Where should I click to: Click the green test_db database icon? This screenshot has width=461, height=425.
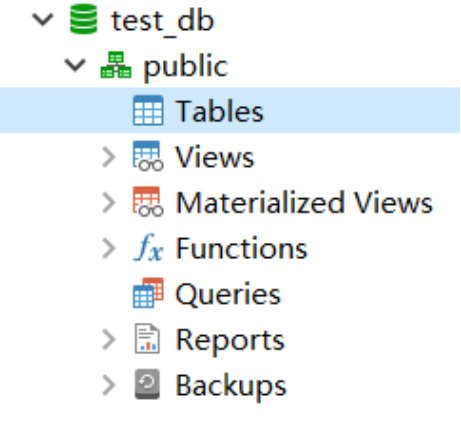84,19
